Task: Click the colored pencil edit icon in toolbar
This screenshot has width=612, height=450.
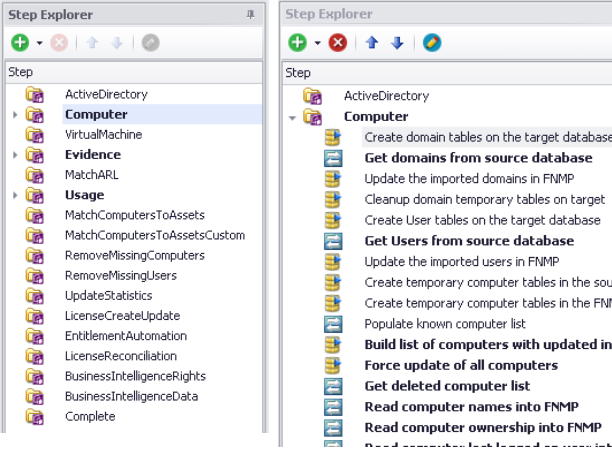Action: (x=432, y=43)
